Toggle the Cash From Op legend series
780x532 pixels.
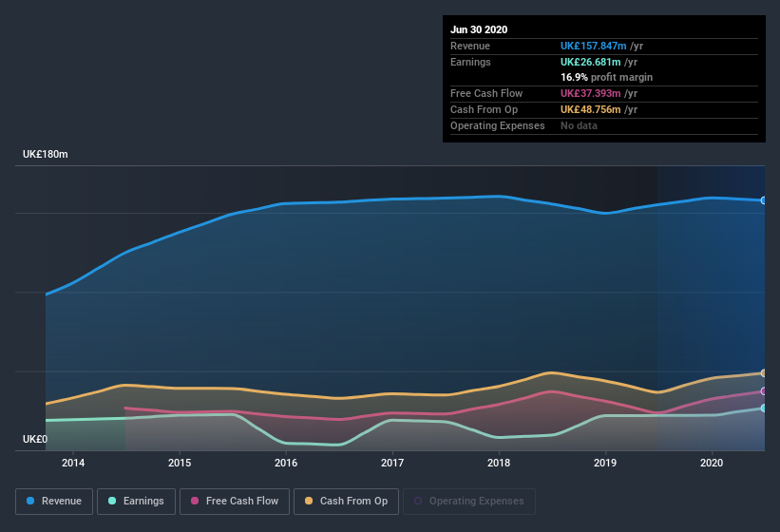[x=346, y=502]
